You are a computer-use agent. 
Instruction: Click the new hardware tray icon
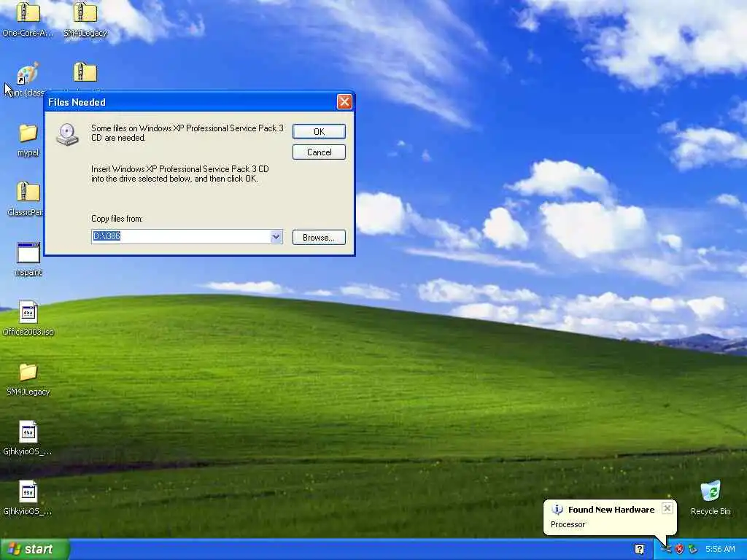click(667, 549)
